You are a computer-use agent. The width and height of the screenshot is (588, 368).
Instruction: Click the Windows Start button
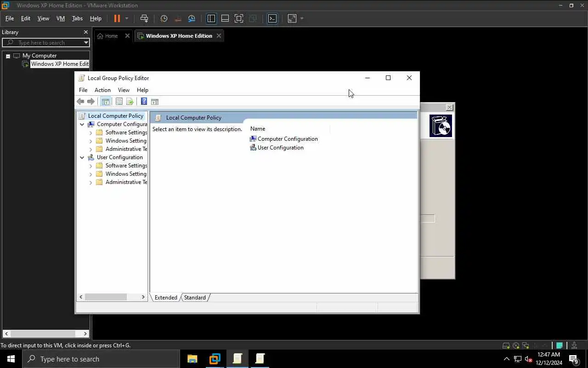click(11, 359)
